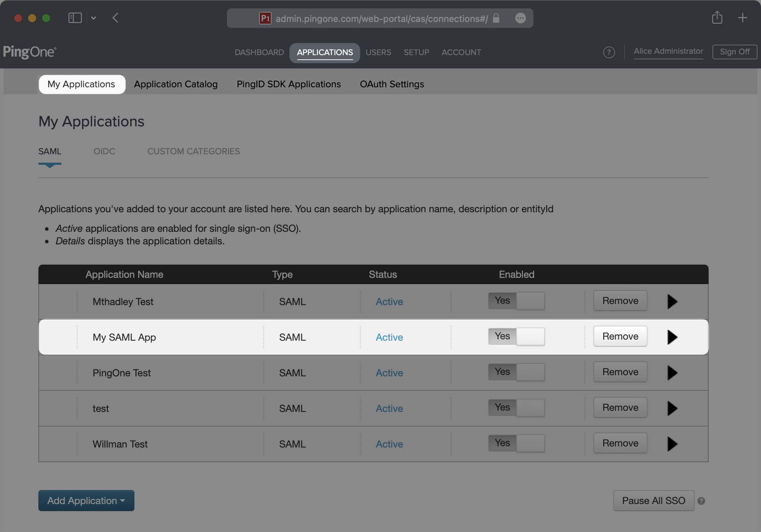
Task: Expand PingOne Test row details arrow
Action: coord(672,373)
